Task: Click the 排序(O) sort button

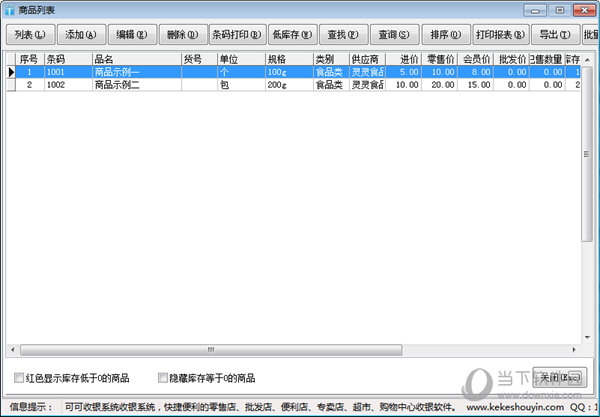Action: pyautogui.click(x=446, y=35)
